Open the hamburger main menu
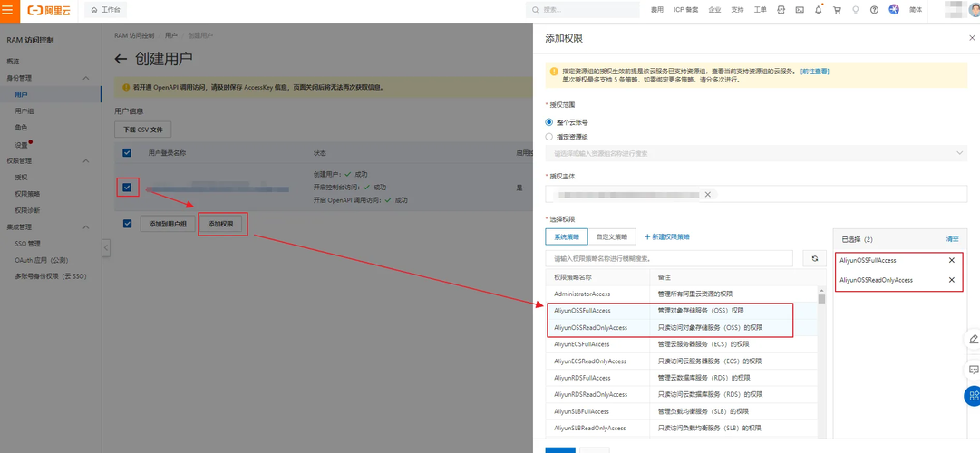980x453 pixels. coord(8,10)
